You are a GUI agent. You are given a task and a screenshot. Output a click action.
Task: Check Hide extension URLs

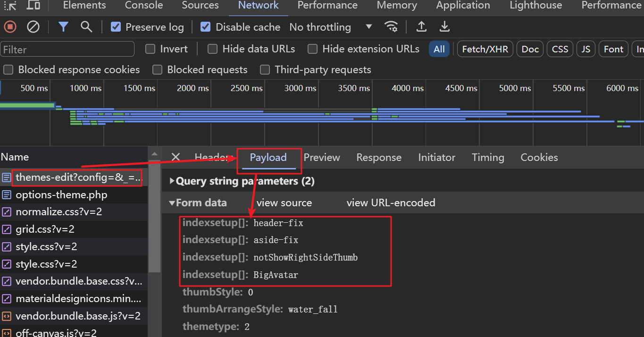click(x=312, y=49)
